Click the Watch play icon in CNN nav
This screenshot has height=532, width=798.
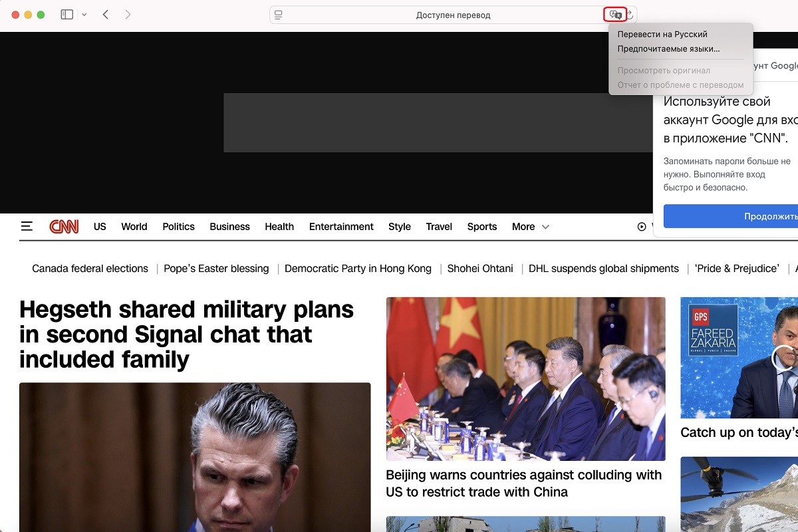click(642, 227)
